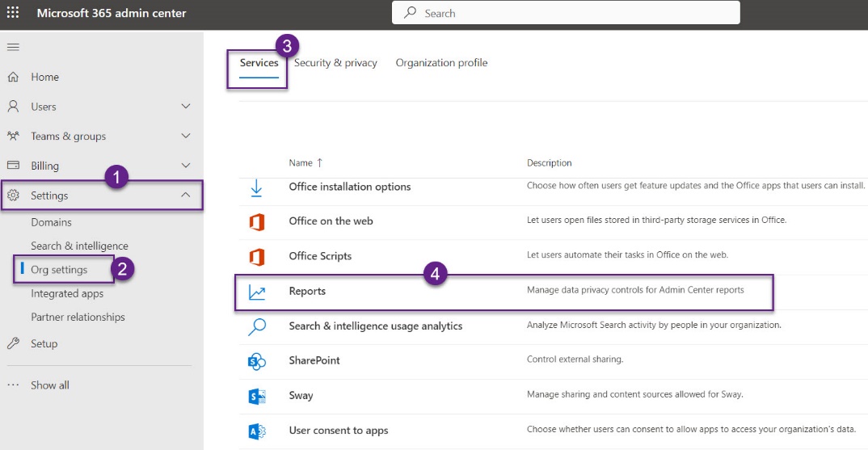The width and height of the screenshot is (868, 450).
Task: Open the Organization profile tab
Action: pos(441,63)
